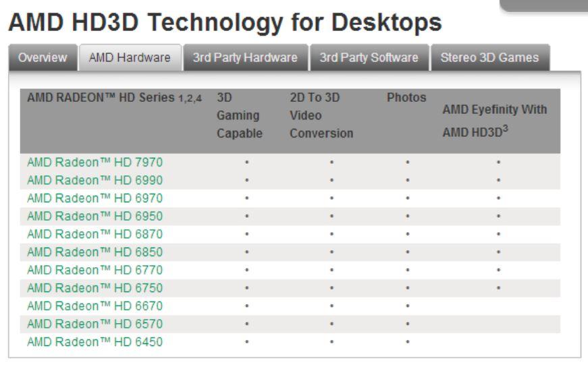Open the AMD Radeon HD 7970 link
588x375 pixels.
pyautogui.click(x=95, y=163)
